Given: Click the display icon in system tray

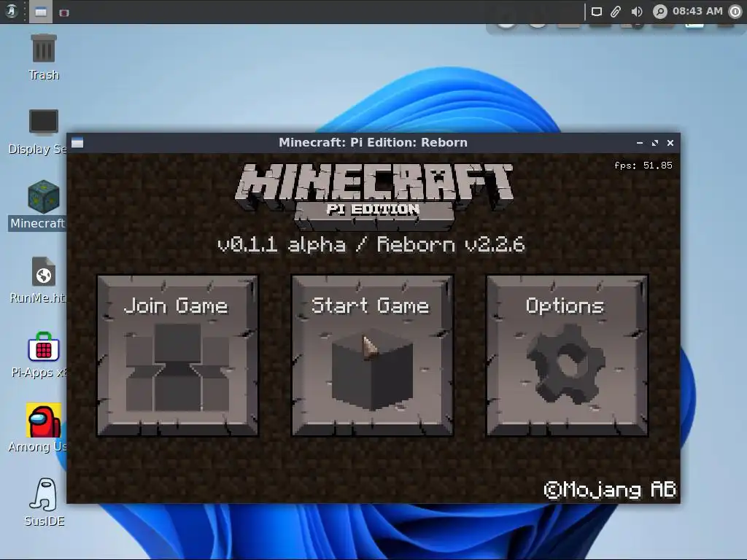Looking at the screenshot, I should pyautogui.click(x=597, y=12).
